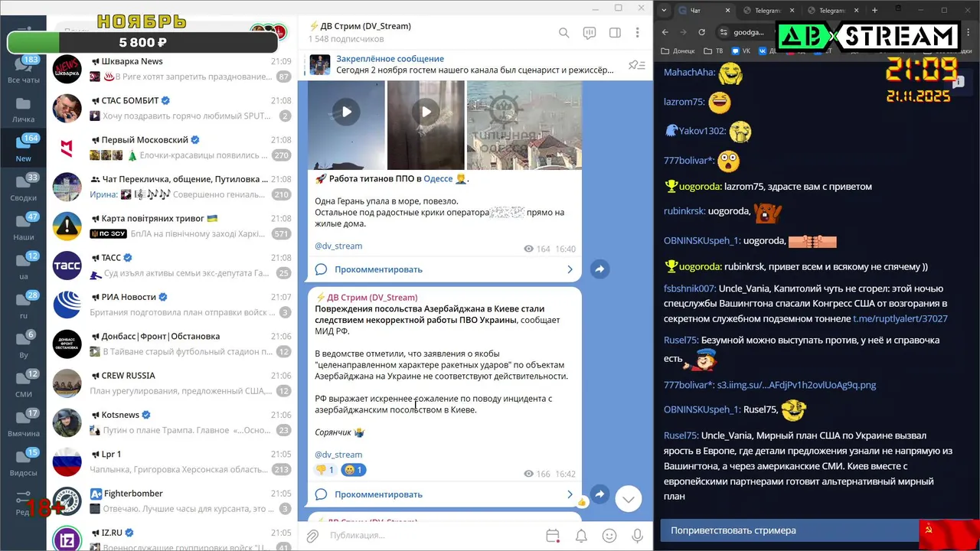This screenshot has height=551, width=980.
Task: Play the second Odessa video
Action: pyautogui.click(x=426, y=112)
